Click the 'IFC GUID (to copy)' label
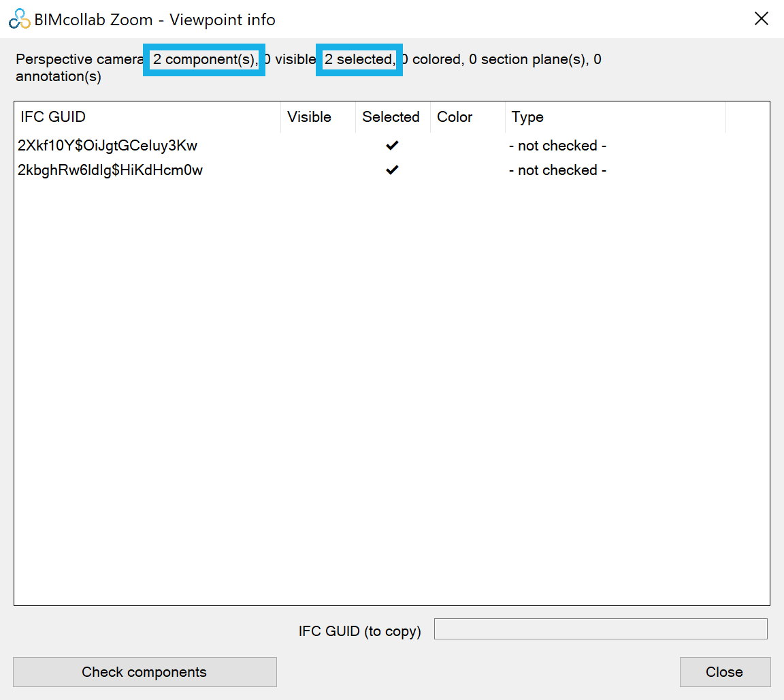 coord(359,631)
